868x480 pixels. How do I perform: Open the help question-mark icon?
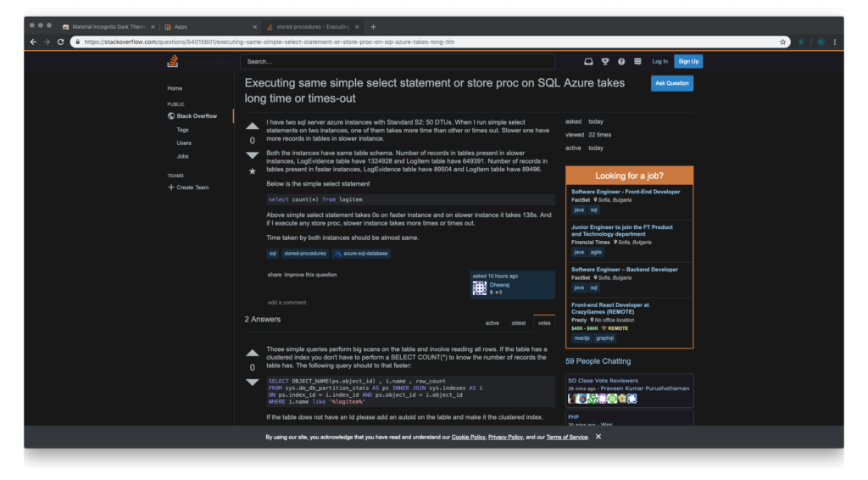click(x=621, y=61)
